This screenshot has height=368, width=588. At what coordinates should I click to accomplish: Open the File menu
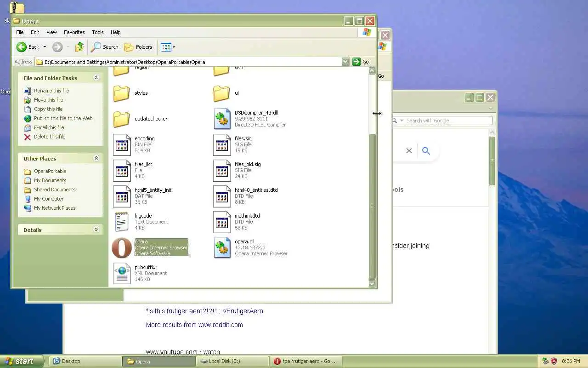[x=20, y=32]
